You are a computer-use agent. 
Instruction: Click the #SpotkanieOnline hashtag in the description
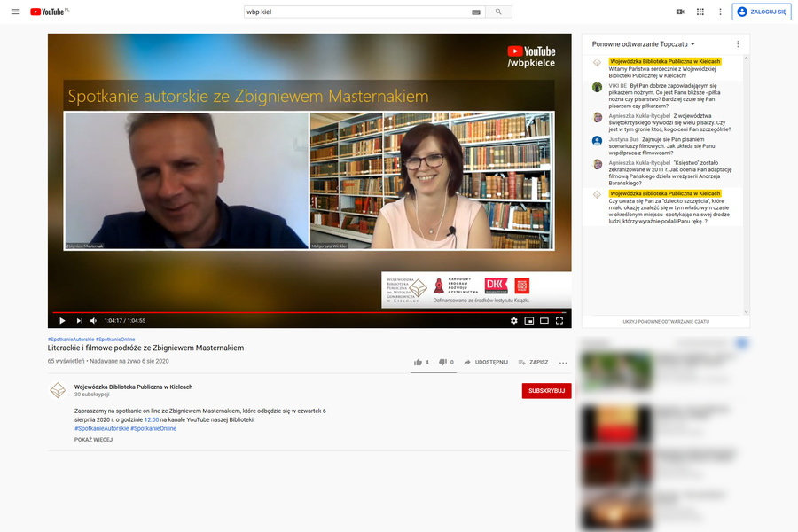[153, 428]
